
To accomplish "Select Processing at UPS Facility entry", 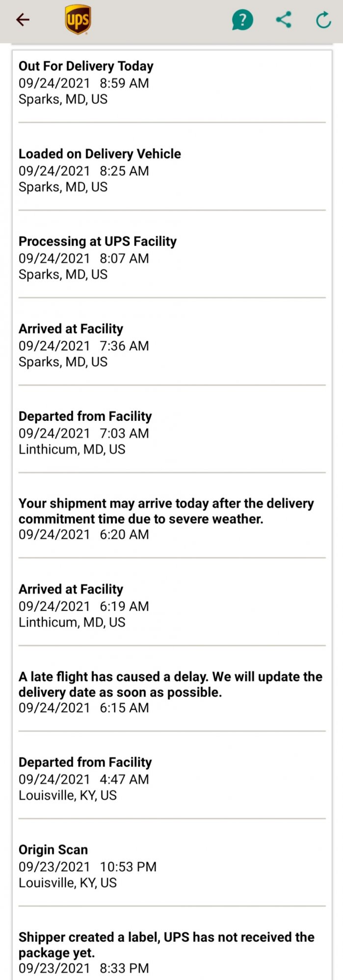I will tap(98, 241).
